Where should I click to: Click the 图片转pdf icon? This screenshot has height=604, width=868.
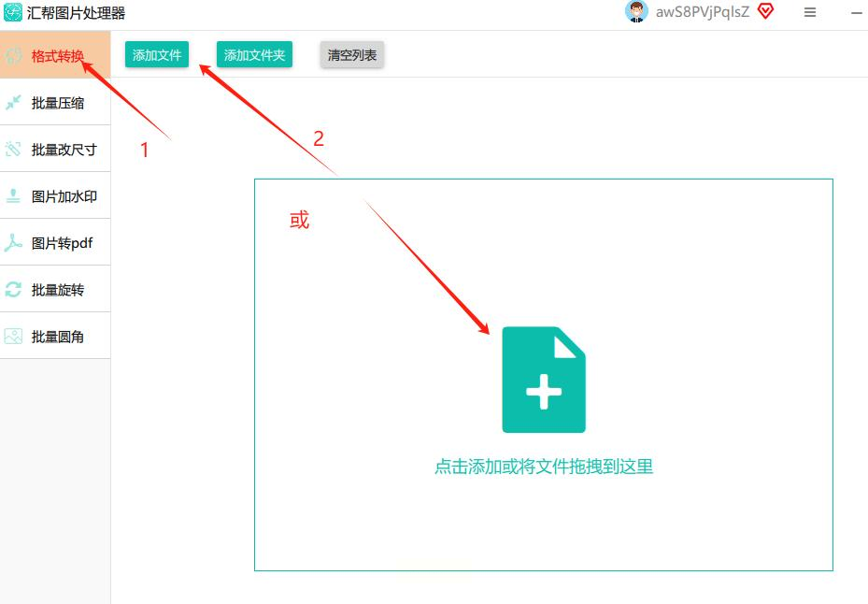(x=13, y=242)
